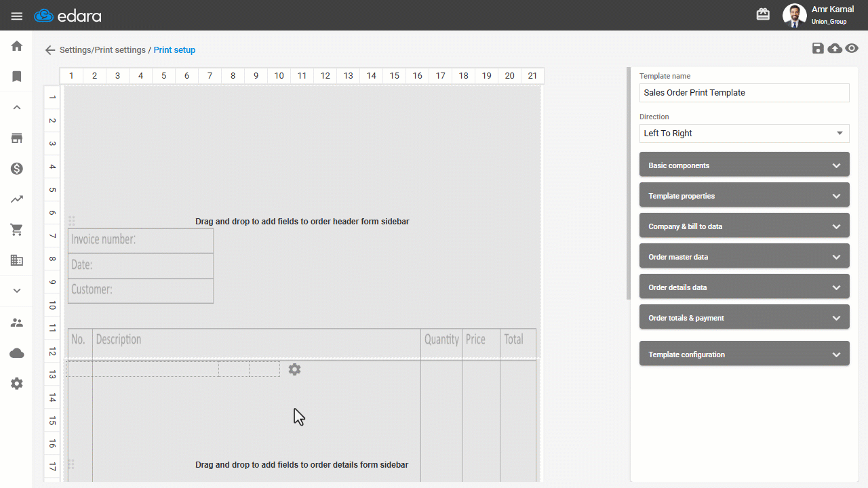
Task: Open the dollar finance sidebar icon
Action: [17, 169]
